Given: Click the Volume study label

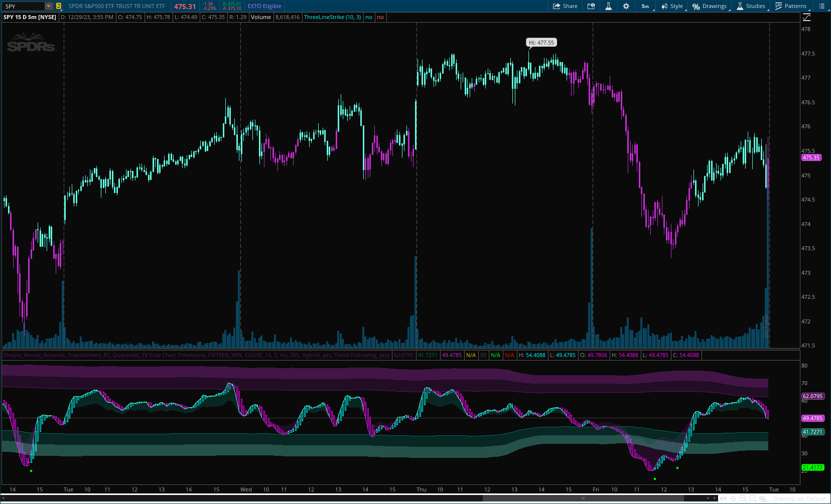Looking at the screenshot, I should (261, 17).
